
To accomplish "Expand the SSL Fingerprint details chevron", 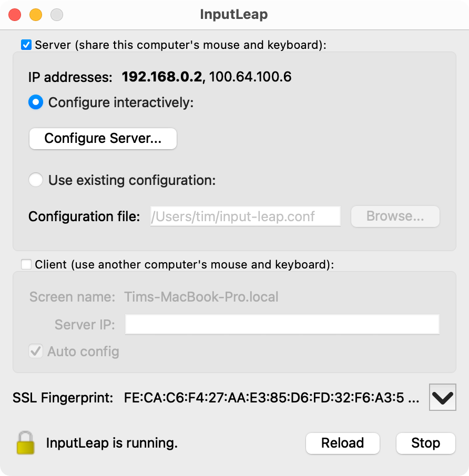I will [x=442, y=398].
